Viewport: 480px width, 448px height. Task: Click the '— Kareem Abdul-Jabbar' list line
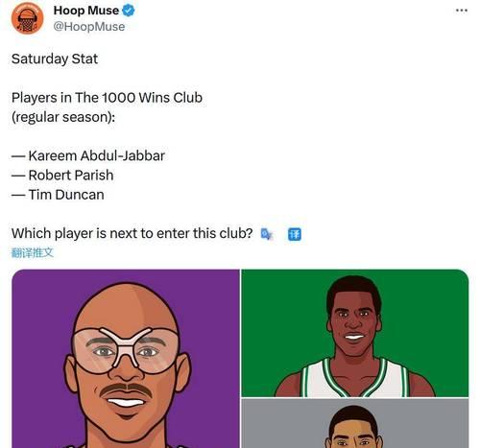tap(88, 155)
